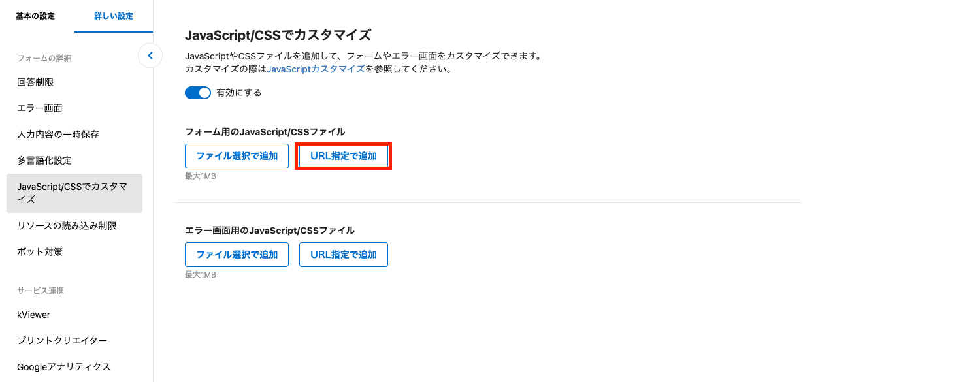Toggle the 有効にする switch
Viewport: 980px width, 382px height.
[198, 93]
